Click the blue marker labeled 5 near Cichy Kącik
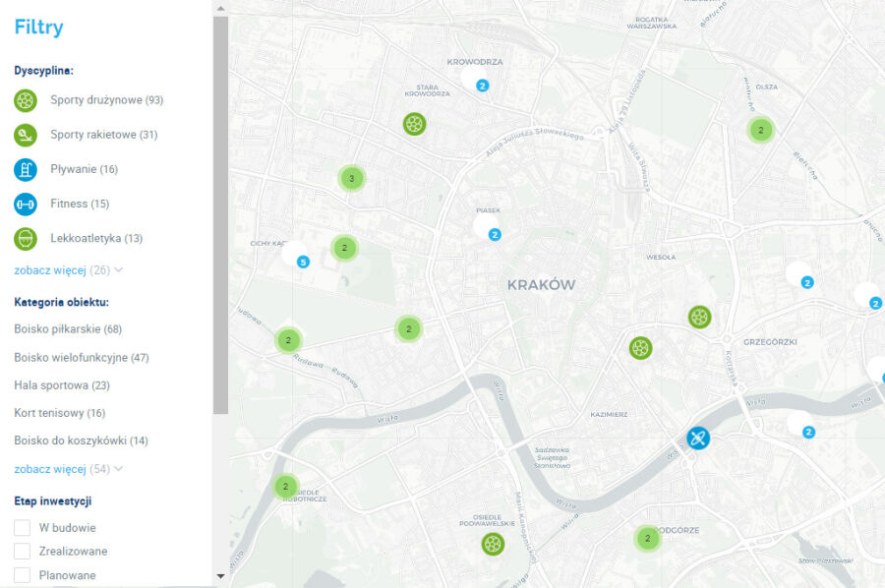Viewport: 885px width, 588px height. (x=303, y=261)
